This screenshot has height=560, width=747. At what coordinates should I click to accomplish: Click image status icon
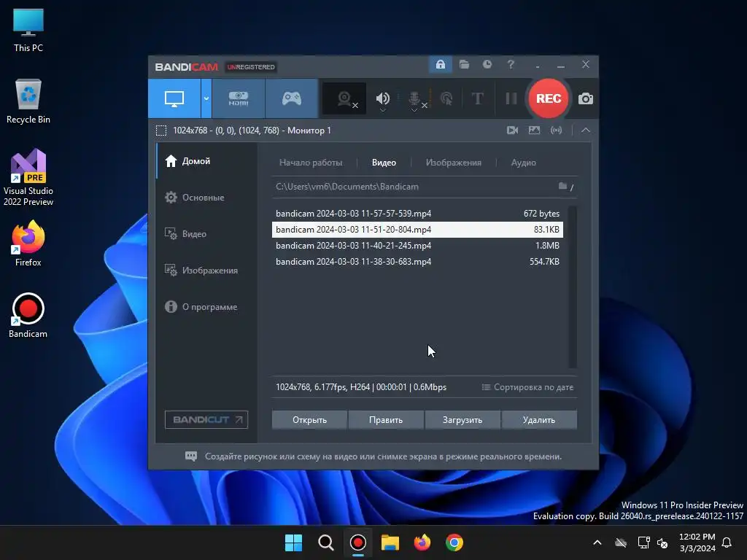click(x=534, y=130)
